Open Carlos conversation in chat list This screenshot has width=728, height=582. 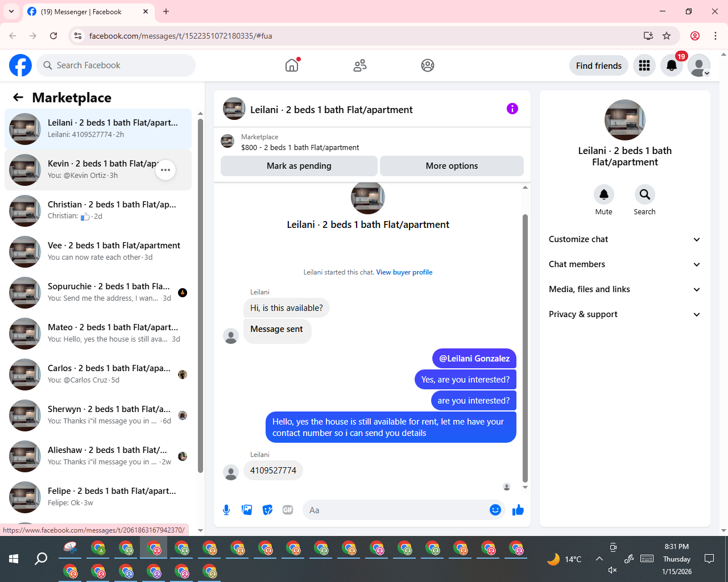coord(98,375)
